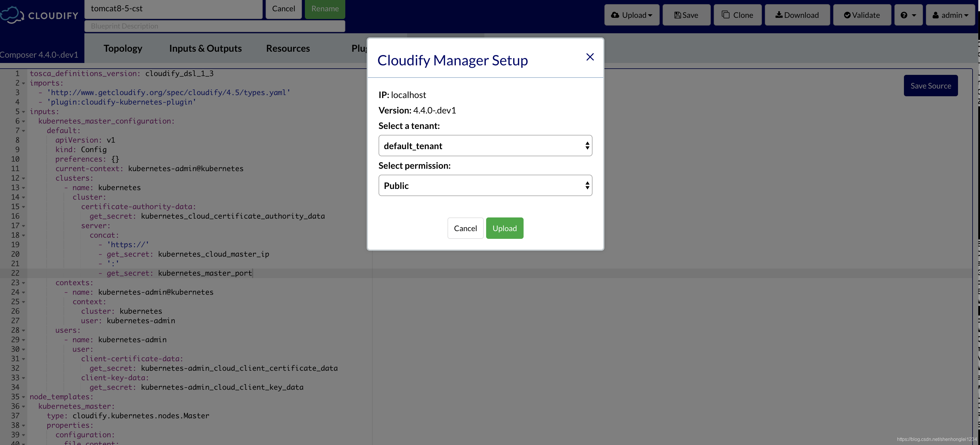This screenshot has width=980, height=445.
Task: Click the text 'tosca_definitions_version' on line 1
Action: click(83, 73)
